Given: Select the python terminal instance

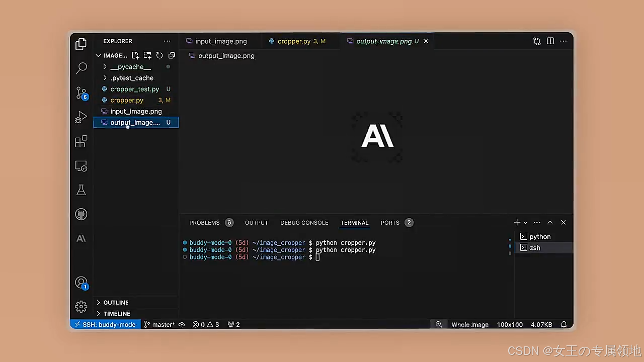Looking at the screenshot, I should pyautogui.click(x=544, y=237).
